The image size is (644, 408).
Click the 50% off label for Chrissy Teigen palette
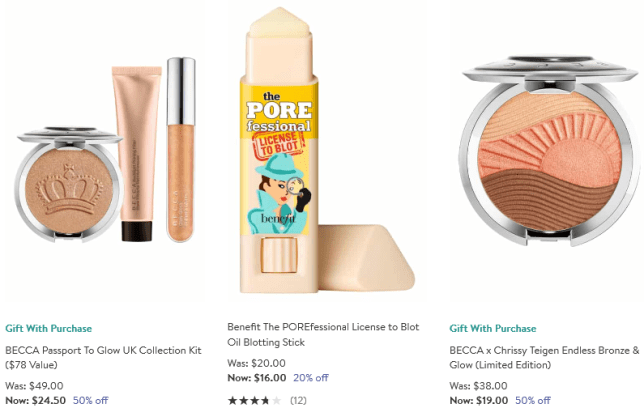click(535, 401)
